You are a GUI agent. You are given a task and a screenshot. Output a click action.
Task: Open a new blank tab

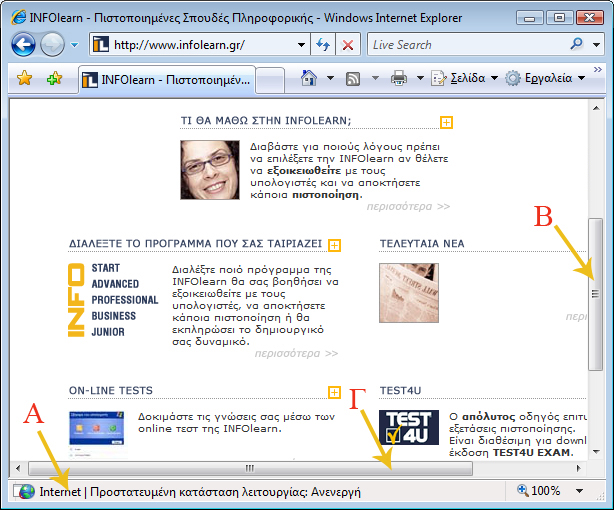(270, 80)
